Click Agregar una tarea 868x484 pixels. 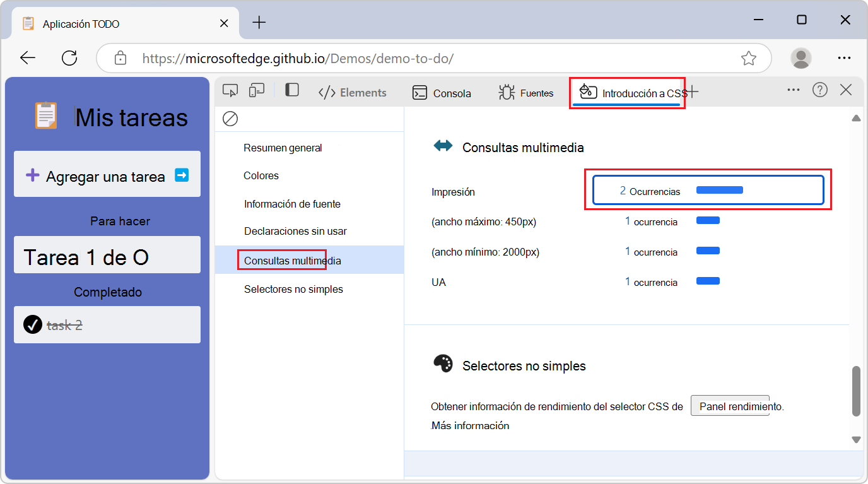coord(107,175)
